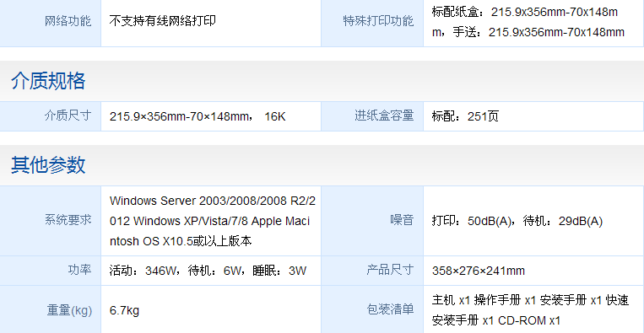This screenshot has height=333, width=644.
Task: Select the 6.7kg weight value
Action: tap(124, 310)
